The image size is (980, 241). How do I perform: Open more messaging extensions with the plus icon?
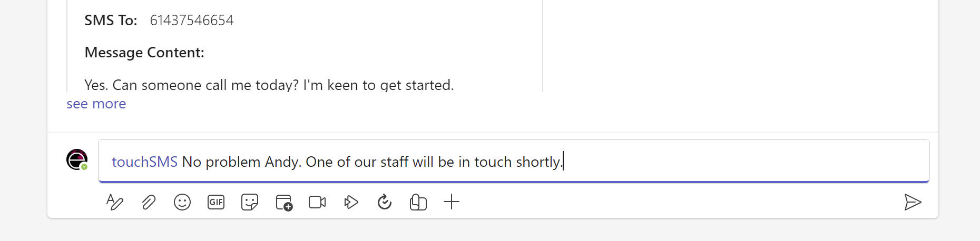click(452, 202)
